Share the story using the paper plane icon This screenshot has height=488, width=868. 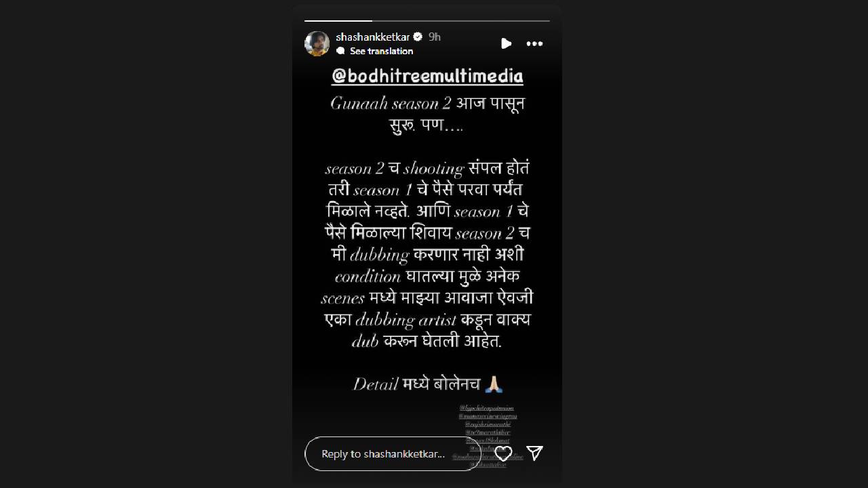534,453
